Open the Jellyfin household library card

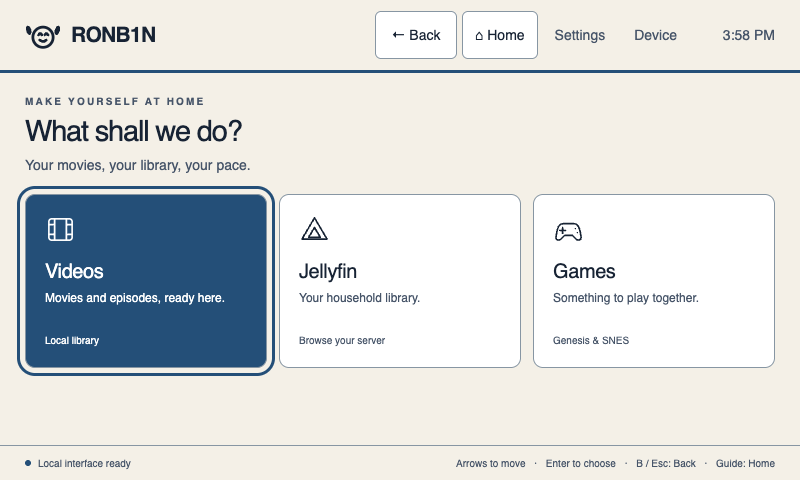tap(400, 281)
